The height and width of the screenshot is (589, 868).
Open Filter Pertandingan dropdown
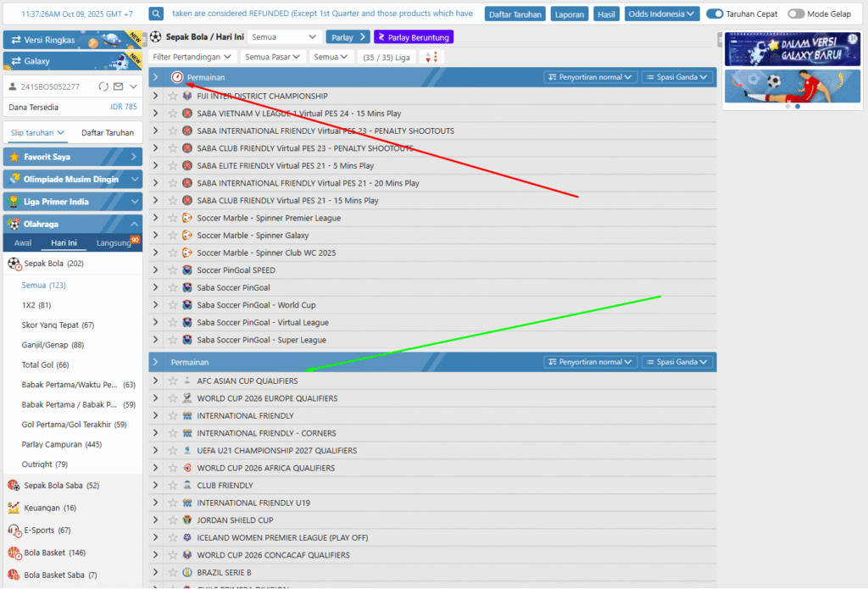[x=192, y=57]
